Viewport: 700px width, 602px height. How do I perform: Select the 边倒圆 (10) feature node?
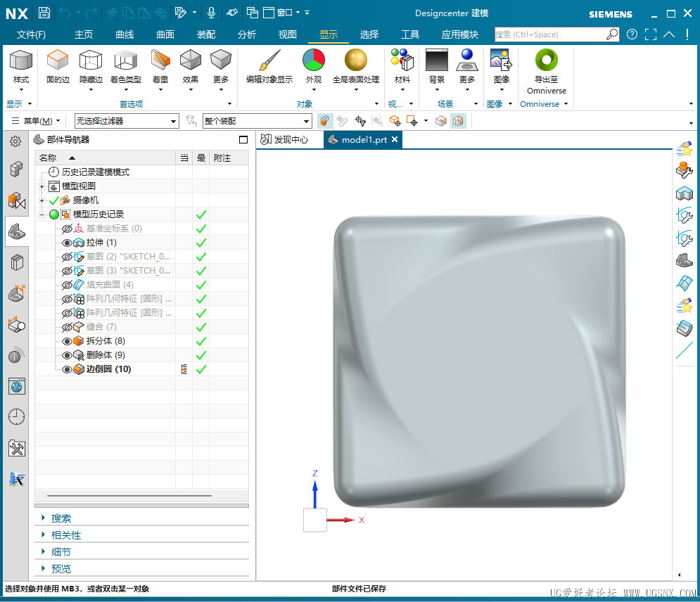108,369
